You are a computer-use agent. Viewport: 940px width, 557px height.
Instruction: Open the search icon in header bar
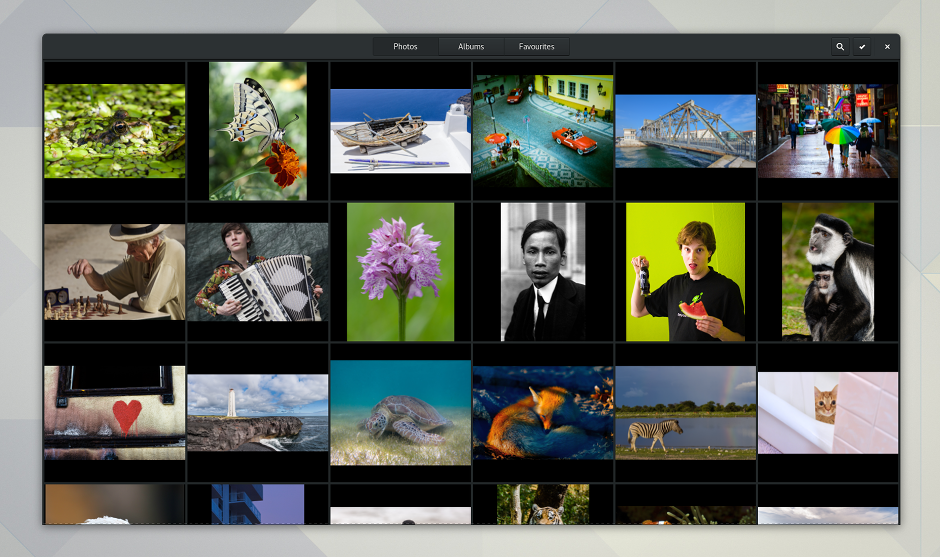tap(840, 46)
